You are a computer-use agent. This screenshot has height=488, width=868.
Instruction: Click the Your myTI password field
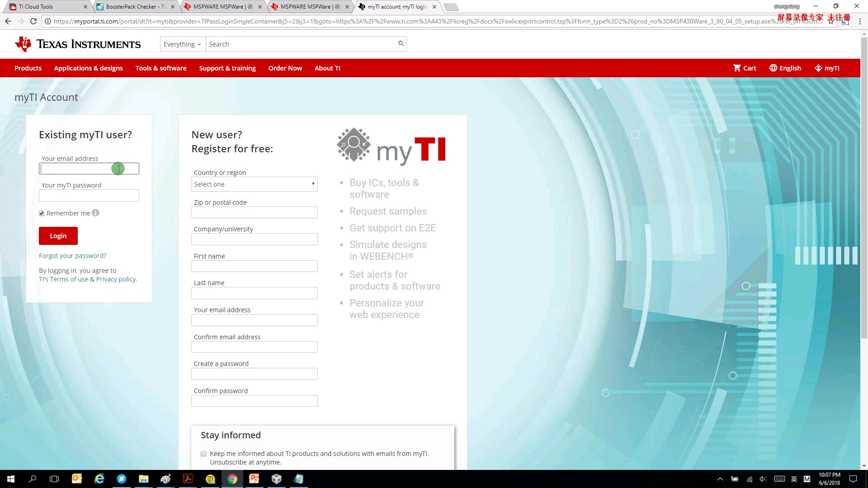click(89, 195)
